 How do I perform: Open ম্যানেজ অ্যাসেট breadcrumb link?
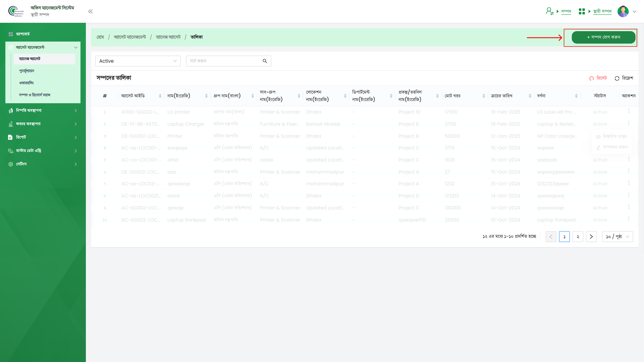tap(168, 37)
